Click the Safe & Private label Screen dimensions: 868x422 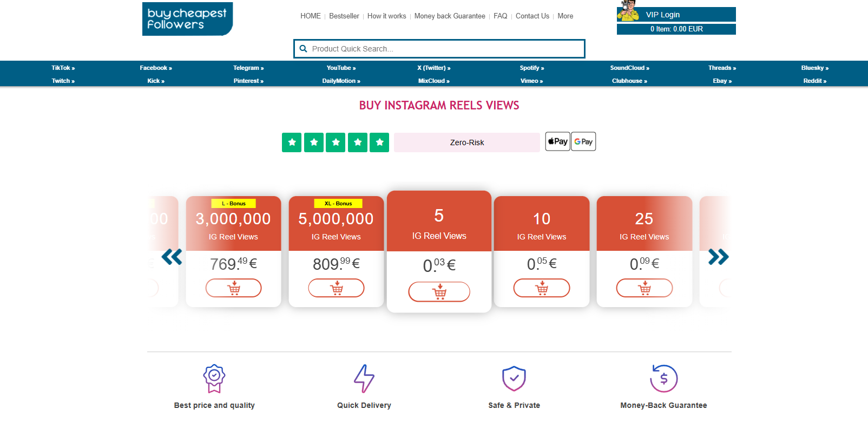tap(514, 405)
